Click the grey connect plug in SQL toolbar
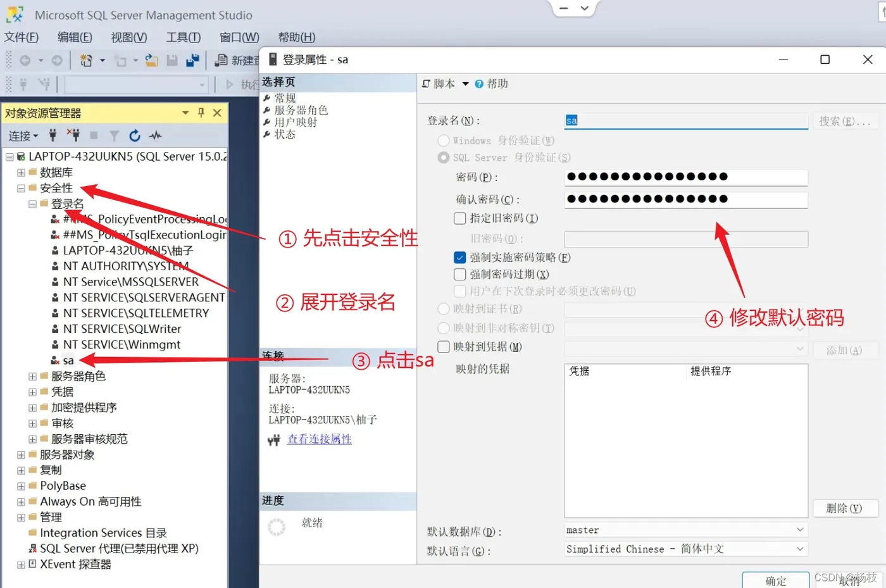The height and width of the screenshot is (588, 886). tap(23, 84)
